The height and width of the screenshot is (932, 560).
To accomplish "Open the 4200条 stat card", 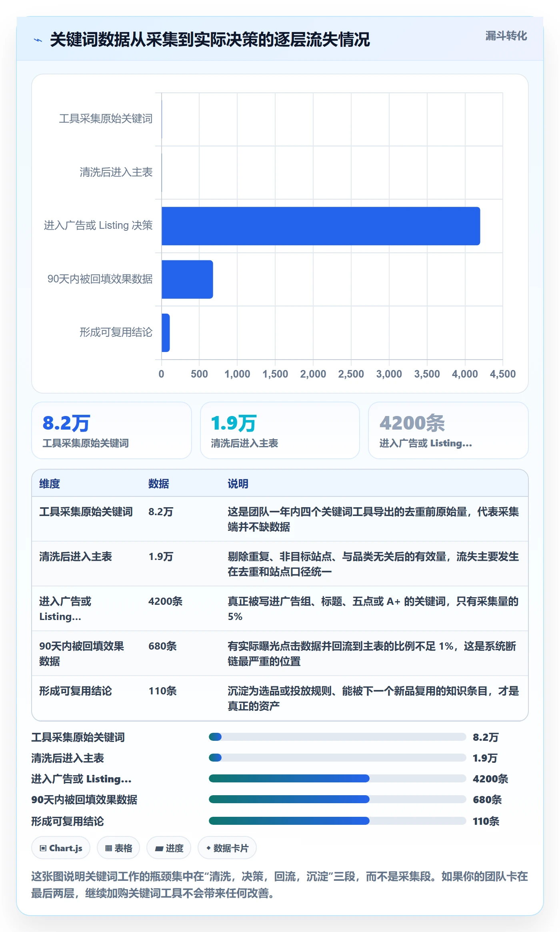I will pos(448,430).
